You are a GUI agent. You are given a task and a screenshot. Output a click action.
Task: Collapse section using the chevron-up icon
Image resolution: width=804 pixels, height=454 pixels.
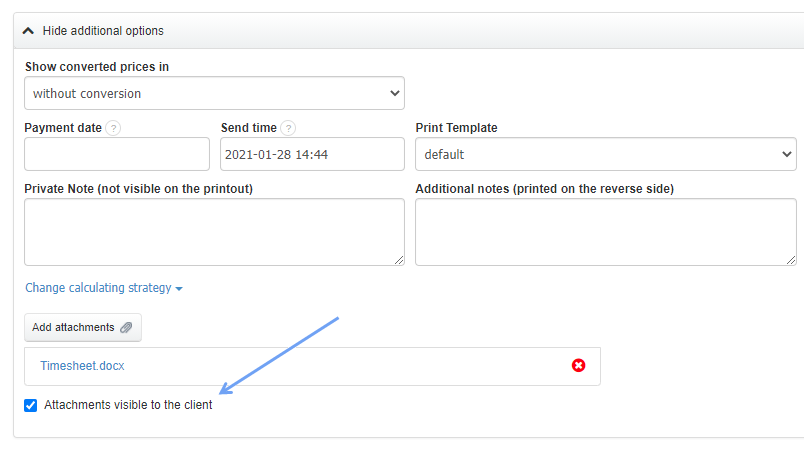pyautogui.click(x=28, y=31)
